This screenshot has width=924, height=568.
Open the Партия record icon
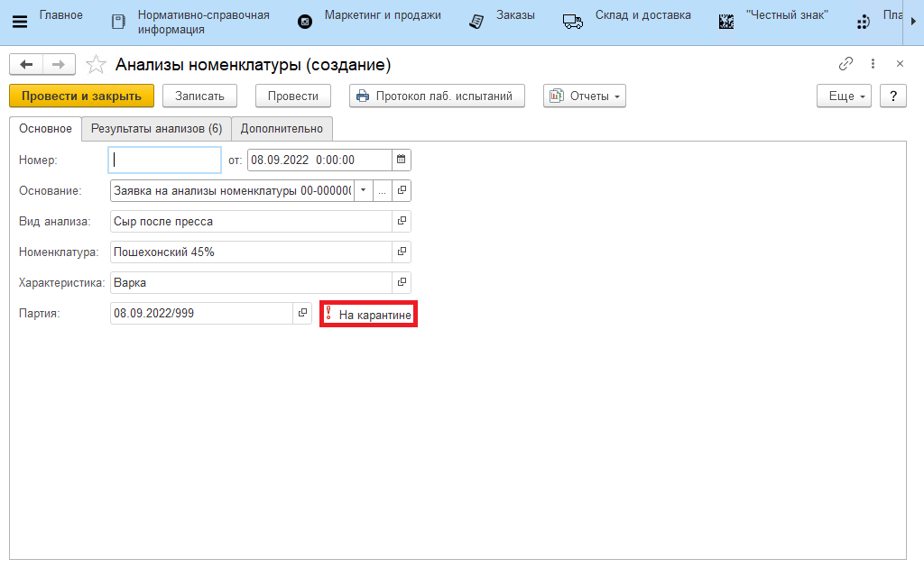tap(303, 313)
